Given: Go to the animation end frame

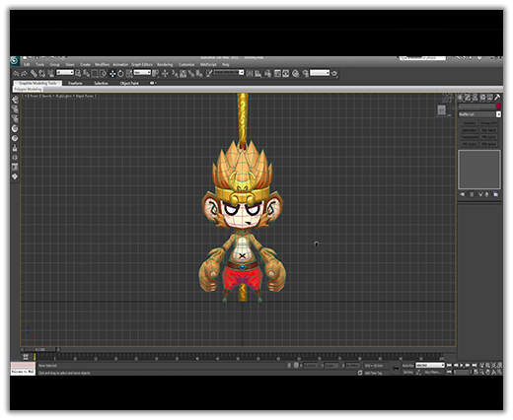Looking at the screenshot, I should (x=475, y=366).
